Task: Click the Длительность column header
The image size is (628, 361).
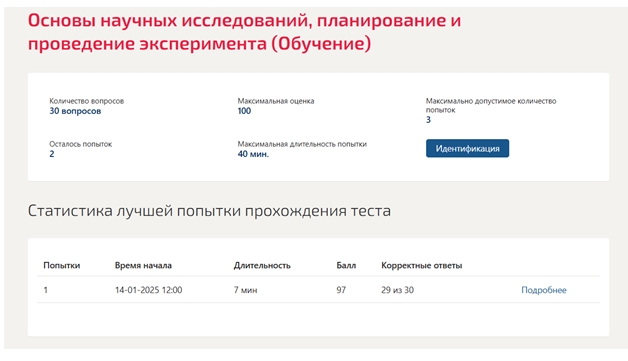Action: click(262, 265)
